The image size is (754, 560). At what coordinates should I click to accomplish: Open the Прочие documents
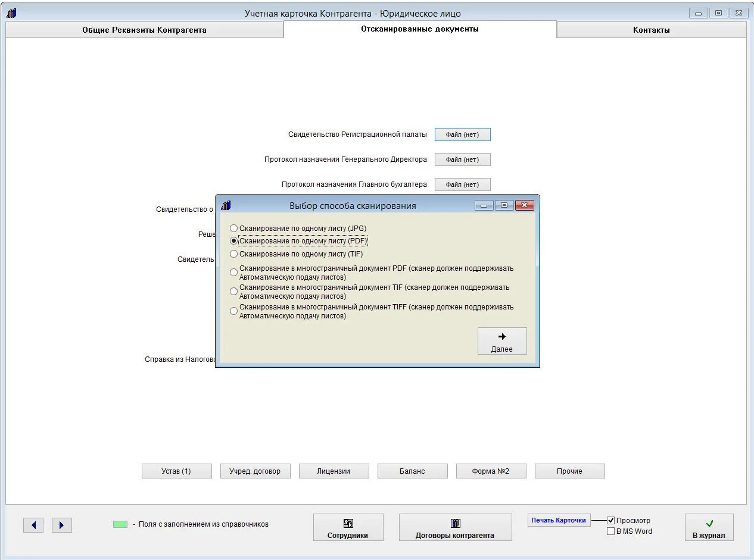pos(569,471)
